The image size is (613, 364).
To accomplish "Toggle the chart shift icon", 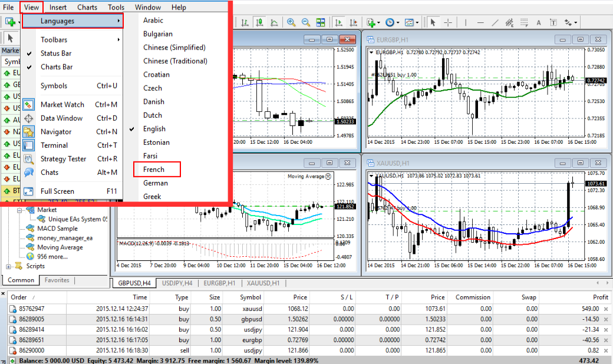I will [354, 22].
